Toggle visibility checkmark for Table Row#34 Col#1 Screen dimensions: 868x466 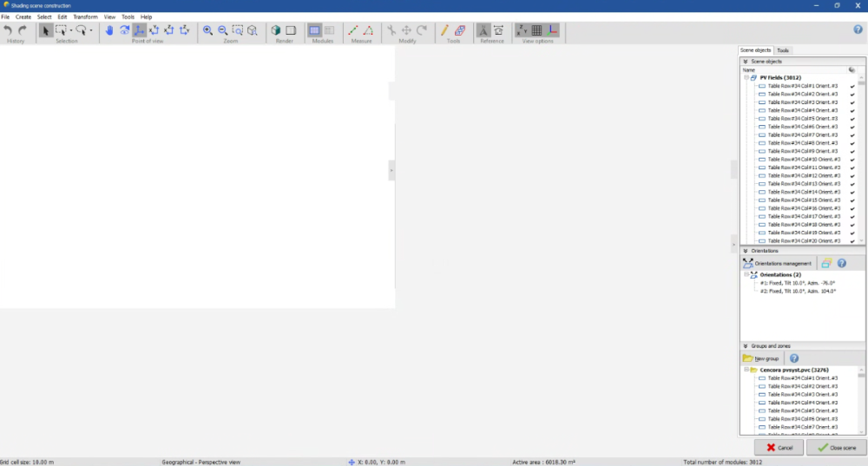click(x=852, y=86)
